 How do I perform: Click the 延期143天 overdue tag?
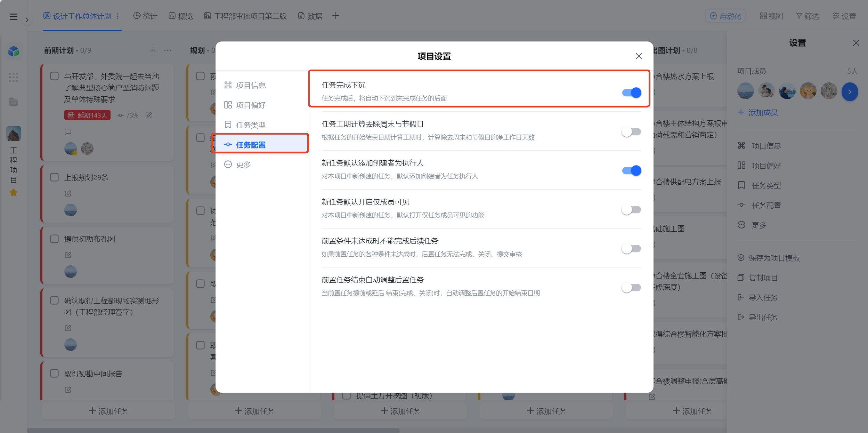(87, 115)
